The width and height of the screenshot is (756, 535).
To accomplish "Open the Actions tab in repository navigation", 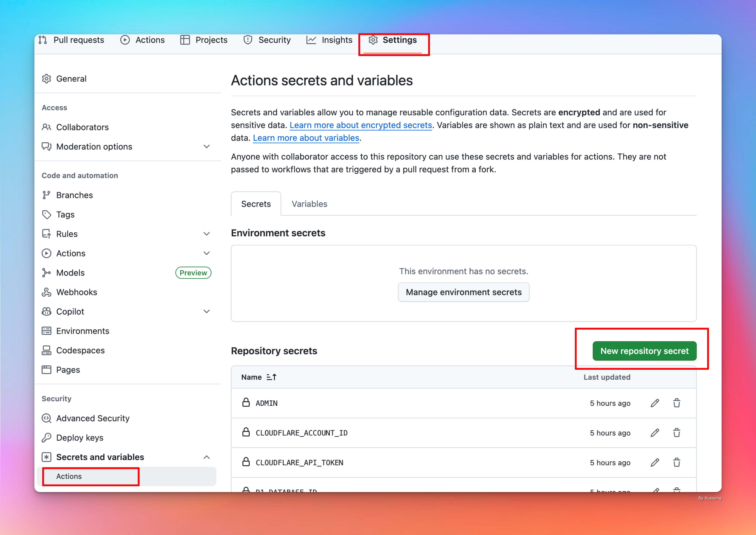I will pyautogui.click(x=142, y=40).
